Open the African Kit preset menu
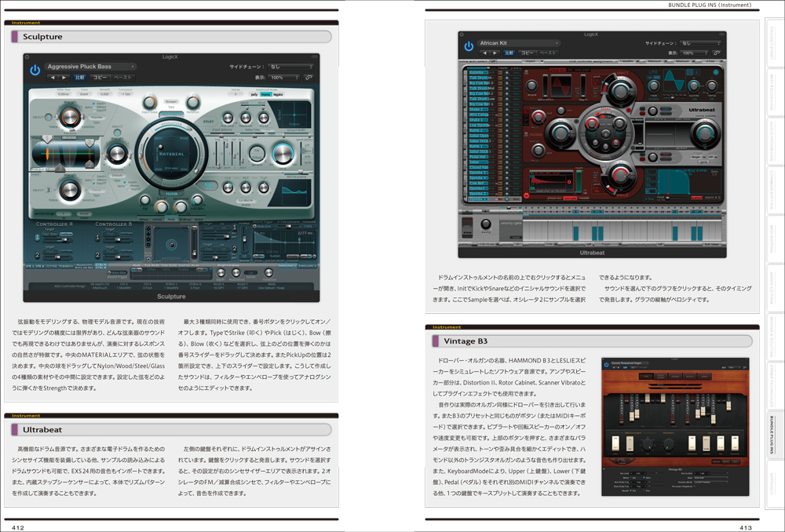 point(517,43)
